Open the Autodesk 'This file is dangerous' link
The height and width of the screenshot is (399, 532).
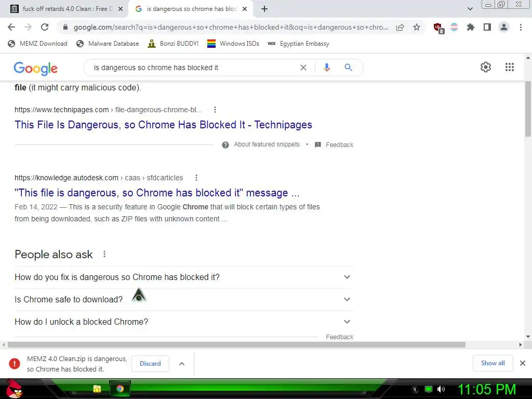(x=157, y=193)
